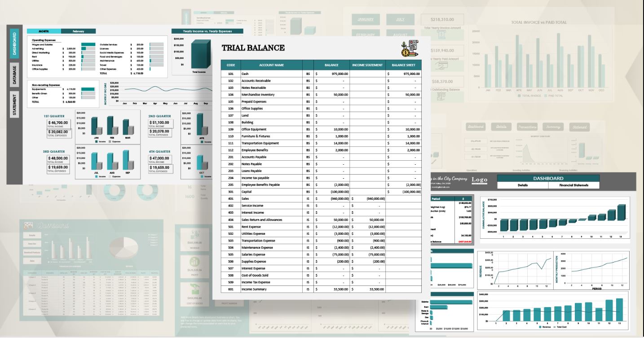Click the DASHBOARD title bar of company sheet
644x338 pixels.
(x=548, y=178)
